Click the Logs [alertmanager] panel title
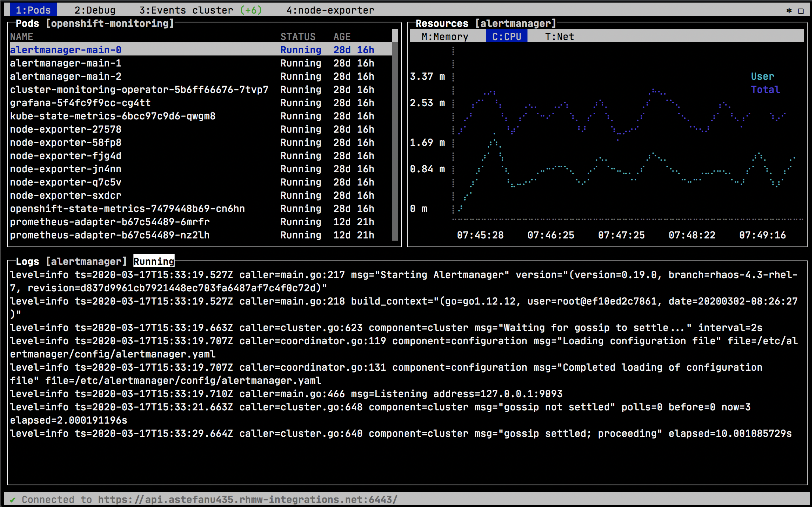The height and width of the screenshot is (507, 812). [x=71, y=261]
